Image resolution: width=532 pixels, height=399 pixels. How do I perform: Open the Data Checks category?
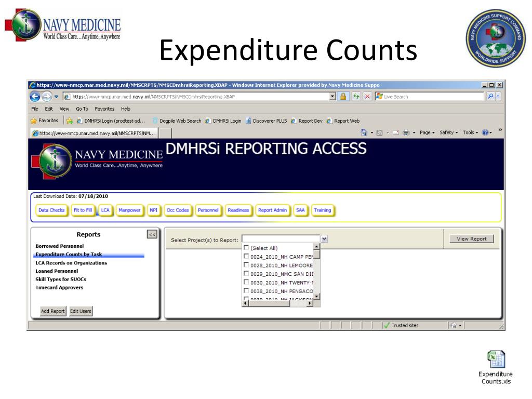(51, 210)
